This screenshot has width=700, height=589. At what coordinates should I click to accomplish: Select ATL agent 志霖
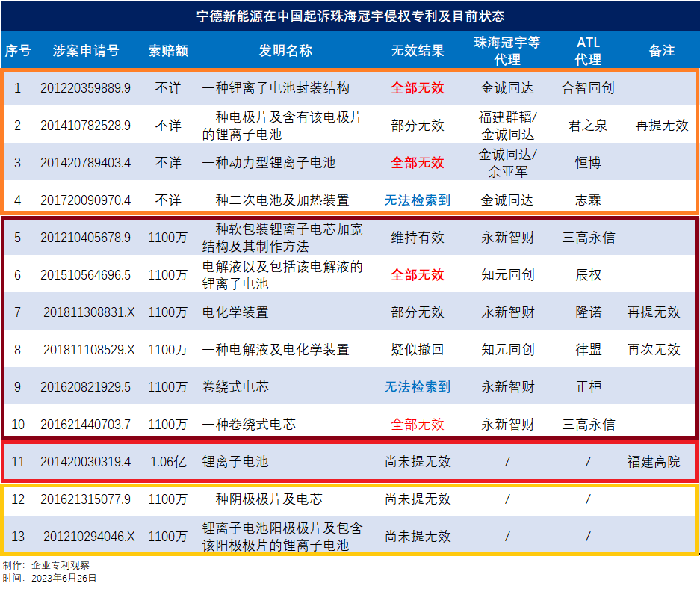(588, 200)
